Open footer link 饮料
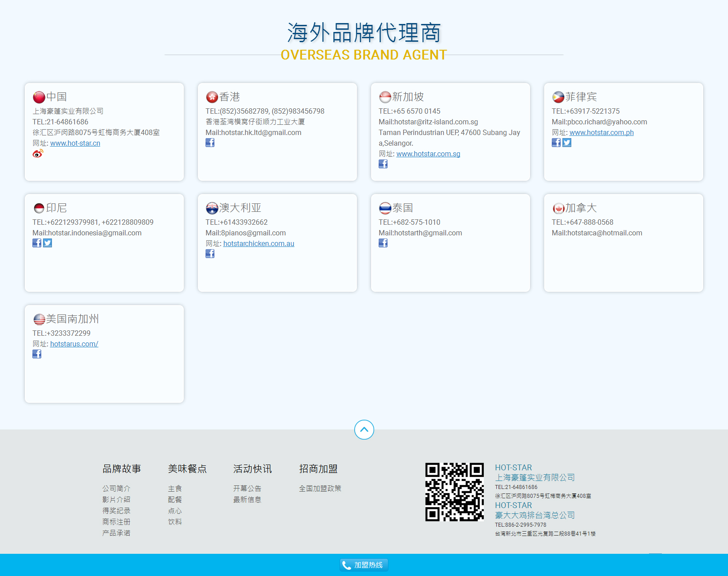The width and height of the screenshot is (728, 576). tap(175, 522)
